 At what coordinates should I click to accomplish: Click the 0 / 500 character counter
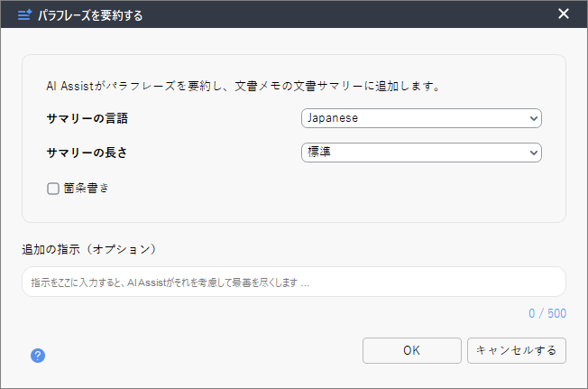coord(547,313)
